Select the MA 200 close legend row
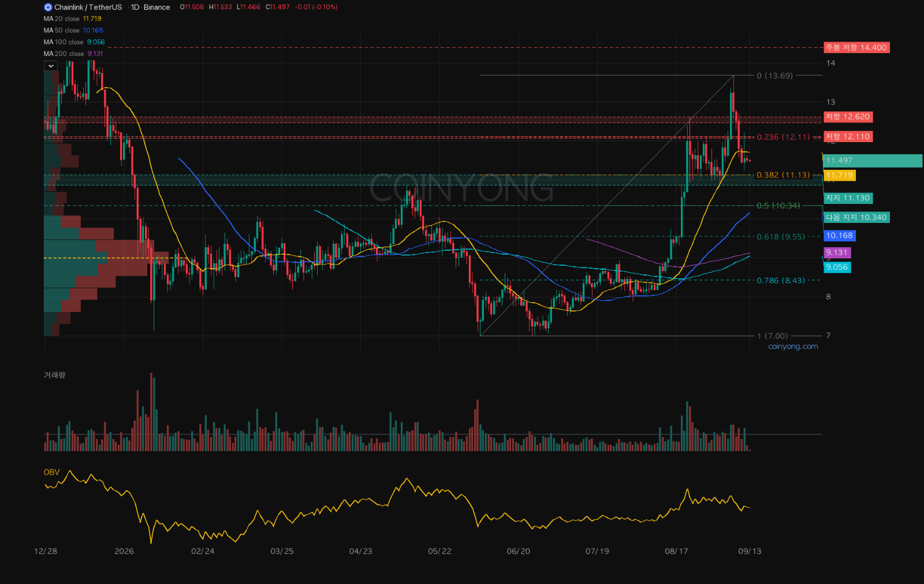The width and height of the screenshot is (924, 584). coord(73,54)
